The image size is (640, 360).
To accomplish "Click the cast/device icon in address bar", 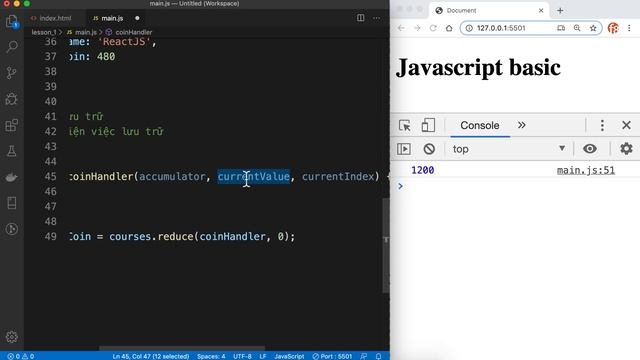I will tap(561, 28).
